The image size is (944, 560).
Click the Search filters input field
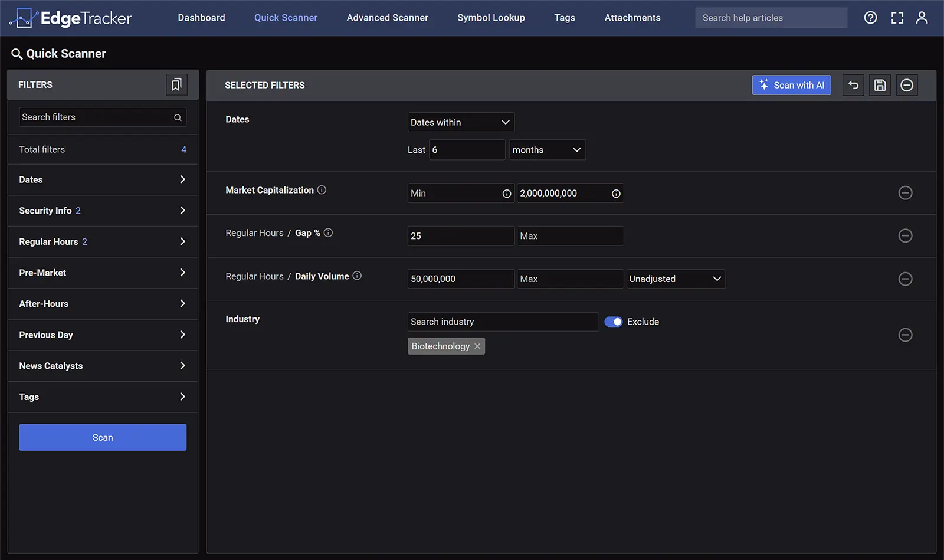coord(96,117)
